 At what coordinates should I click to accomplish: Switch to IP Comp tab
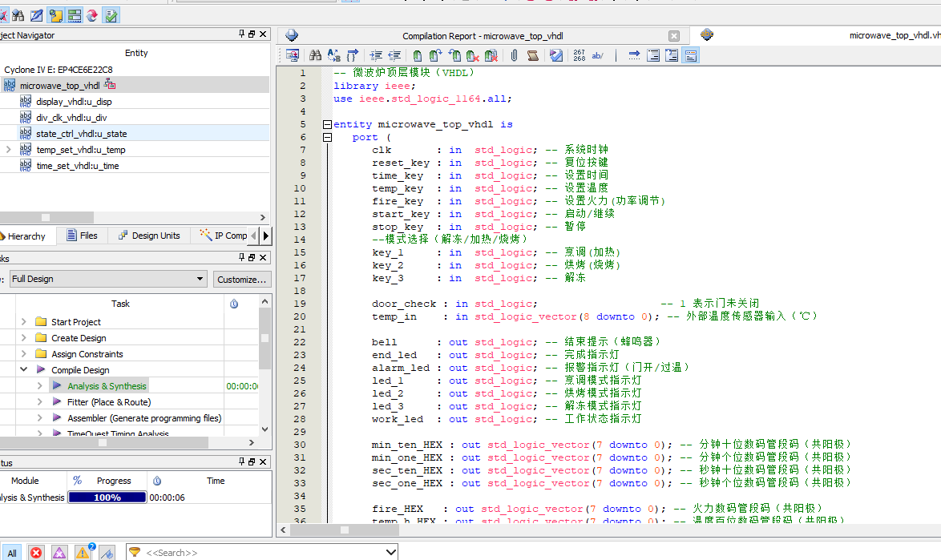[224, 236]
